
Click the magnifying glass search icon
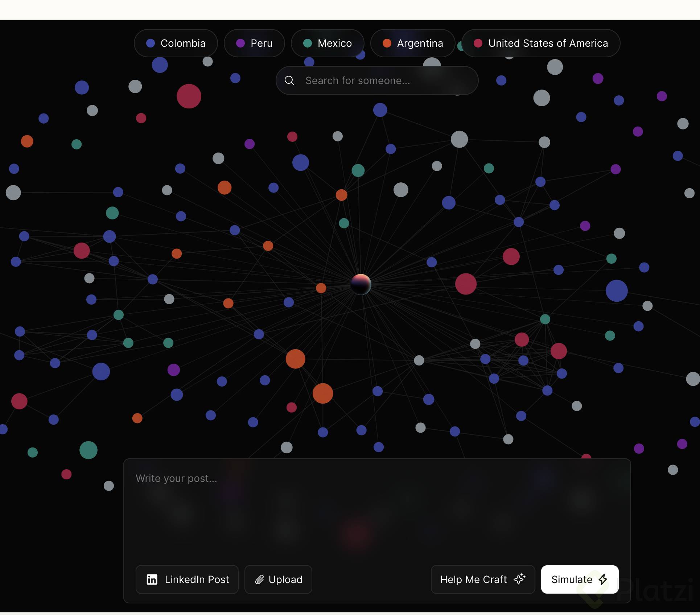289,81
